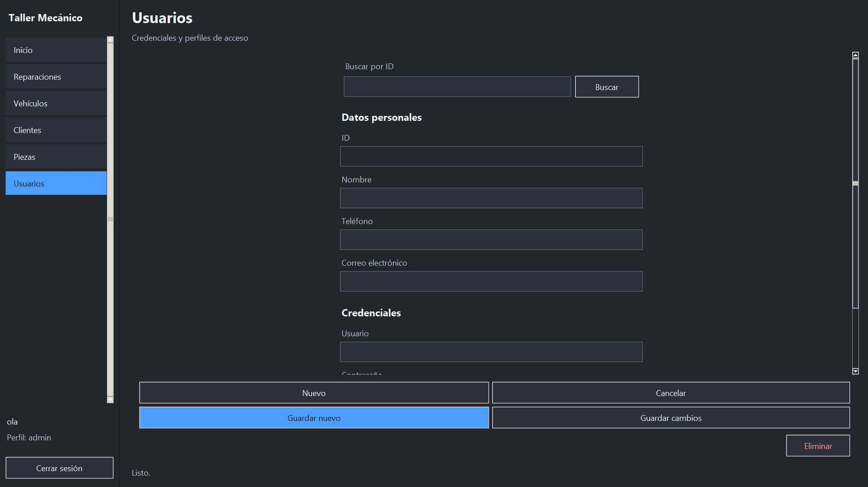Image resolution: width=868 pixels, height=487 pixels.
Task: Click the Nuevo button
Action: coord(314,393)
